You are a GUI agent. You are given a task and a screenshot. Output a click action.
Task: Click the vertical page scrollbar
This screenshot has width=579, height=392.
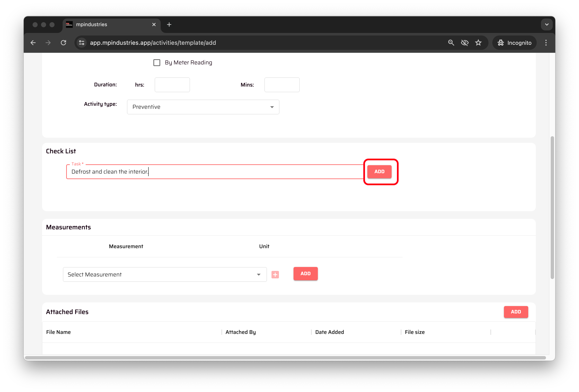[x=552, y=207]
